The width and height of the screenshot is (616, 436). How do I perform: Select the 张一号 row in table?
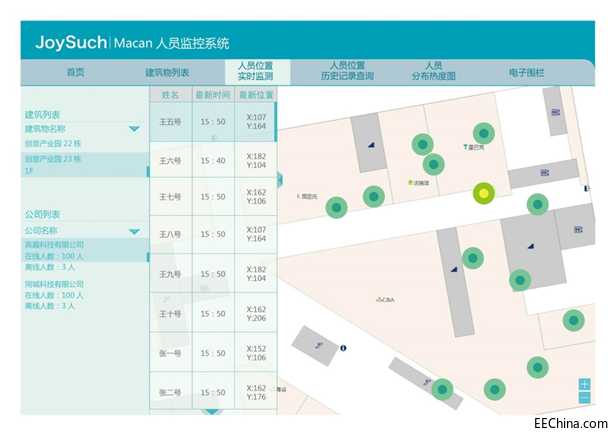click(x=170, y=352)
